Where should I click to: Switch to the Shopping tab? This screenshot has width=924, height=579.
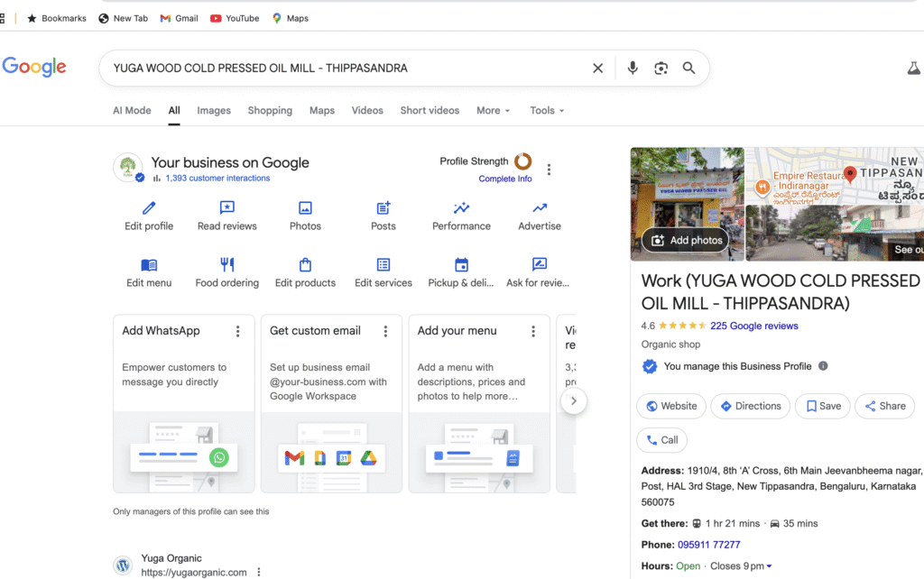(270, 111)
